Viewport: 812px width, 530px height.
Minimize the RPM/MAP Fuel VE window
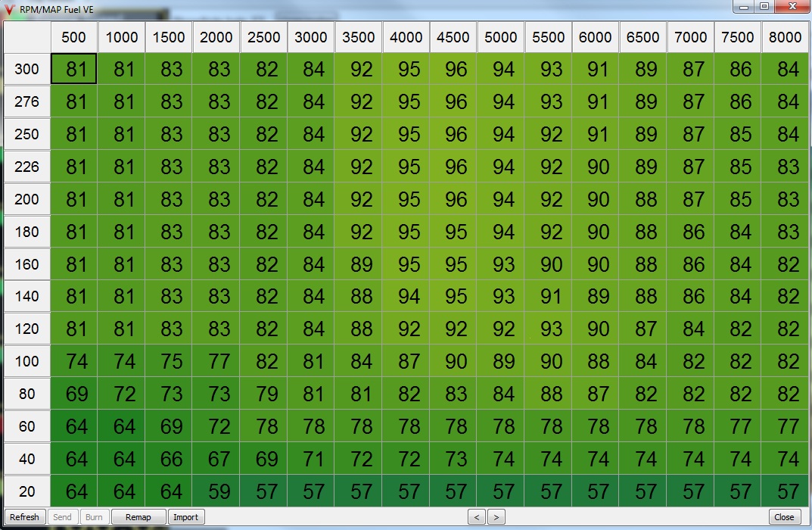[x=745, y=7]
